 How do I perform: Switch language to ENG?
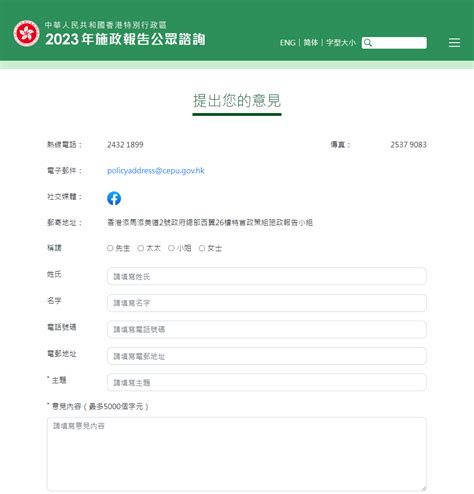point(288,43)
